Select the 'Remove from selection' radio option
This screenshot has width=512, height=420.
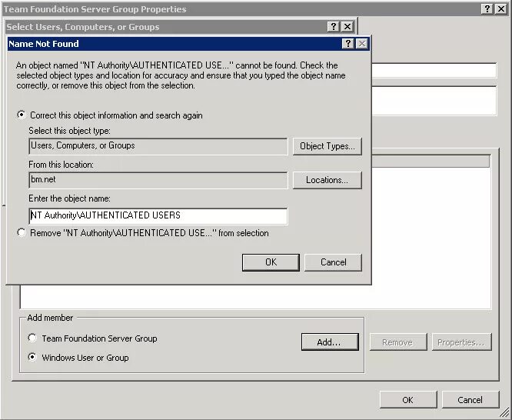click(x=22, y=233)
